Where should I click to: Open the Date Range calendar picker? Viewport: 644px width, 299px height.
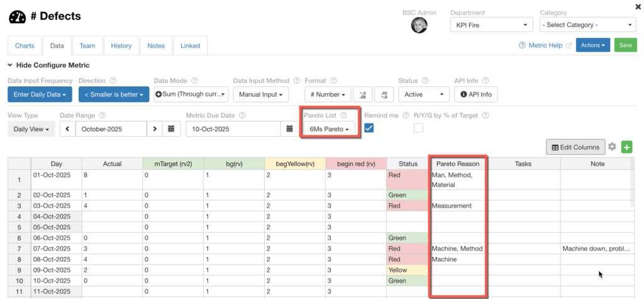[x=171, y=128]
